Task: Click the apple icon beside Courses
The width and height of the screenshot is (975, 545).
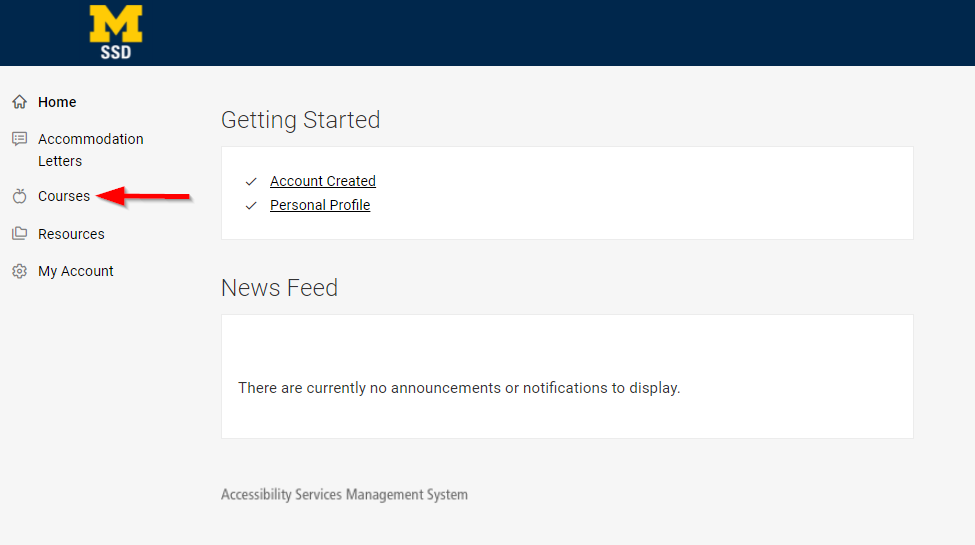Action: click(x=19, y=197)
